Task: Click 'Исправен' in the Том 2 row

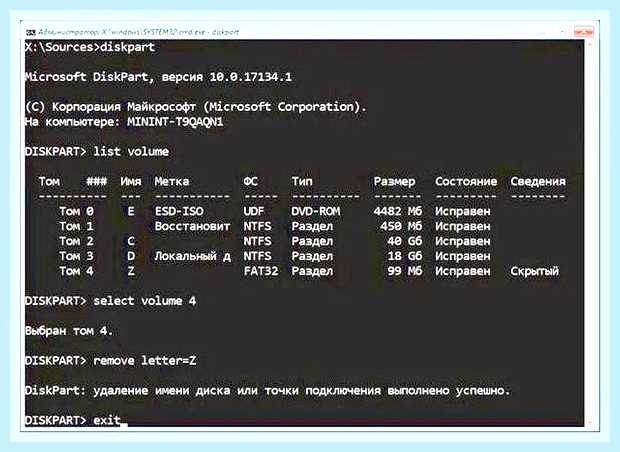Action: (463, 242)
